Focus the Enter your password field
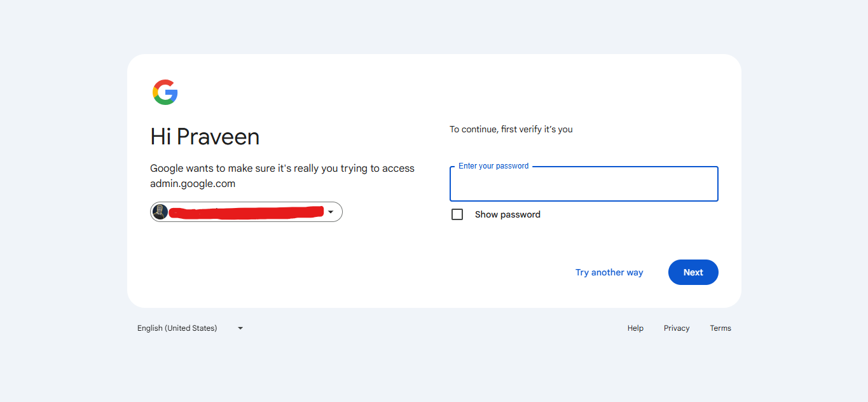The image size is (868, 402). coord(584,184)
